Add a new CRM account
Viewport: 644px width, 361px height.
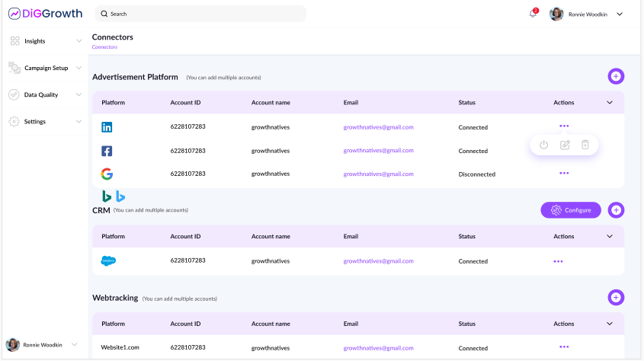616,210
